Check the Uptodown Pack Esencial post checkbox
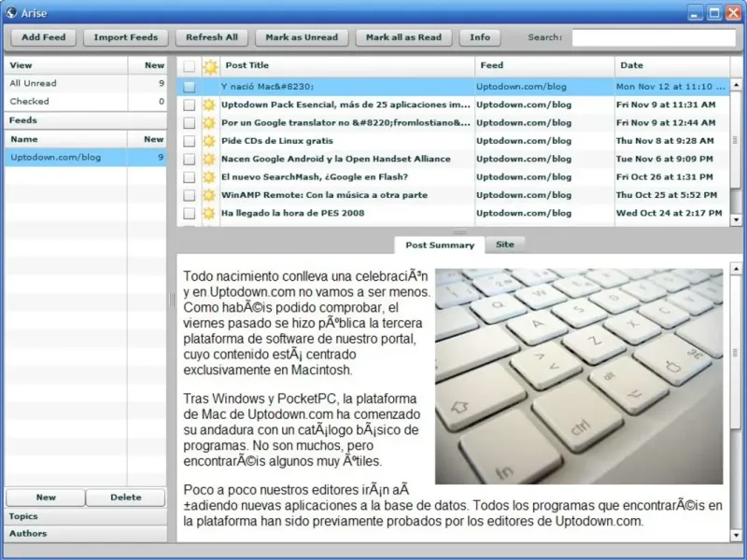This screenshot has width=747, height=560. [190, 105]
